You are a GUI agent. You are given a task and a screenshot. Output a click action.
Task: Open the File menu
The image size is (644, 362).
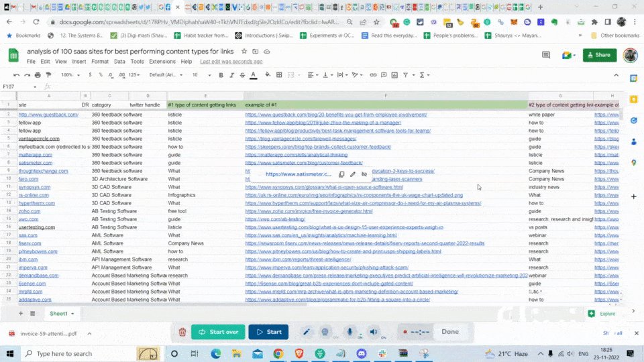click(x=32, y=62)
